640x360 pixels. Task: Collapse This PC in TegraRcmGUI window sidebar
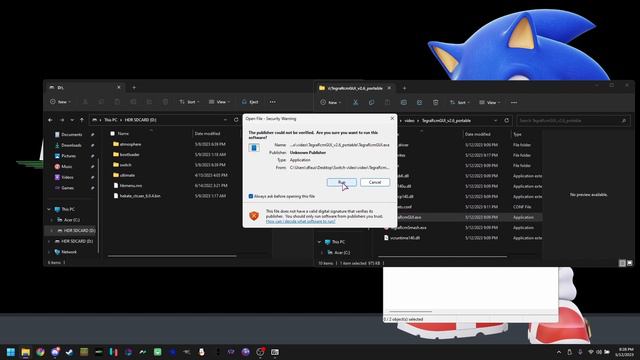tap(320, 242)
